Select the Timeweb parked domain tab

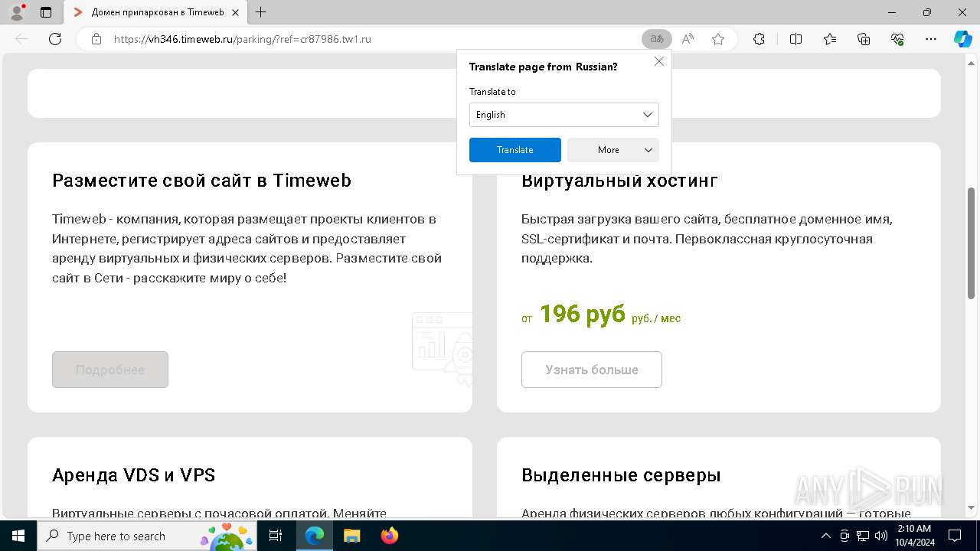pos(157,12)
